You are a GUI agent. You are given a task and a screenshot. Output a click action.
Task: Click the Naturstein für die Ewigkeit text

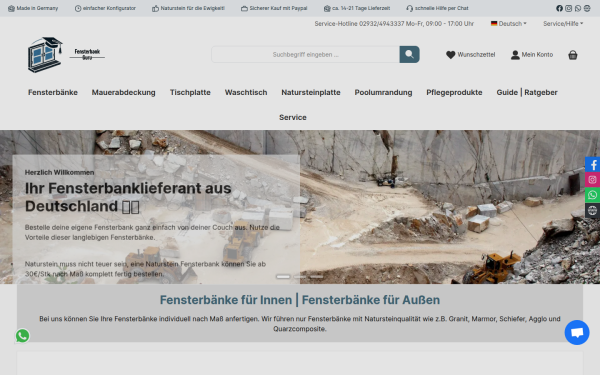[192, 8]
